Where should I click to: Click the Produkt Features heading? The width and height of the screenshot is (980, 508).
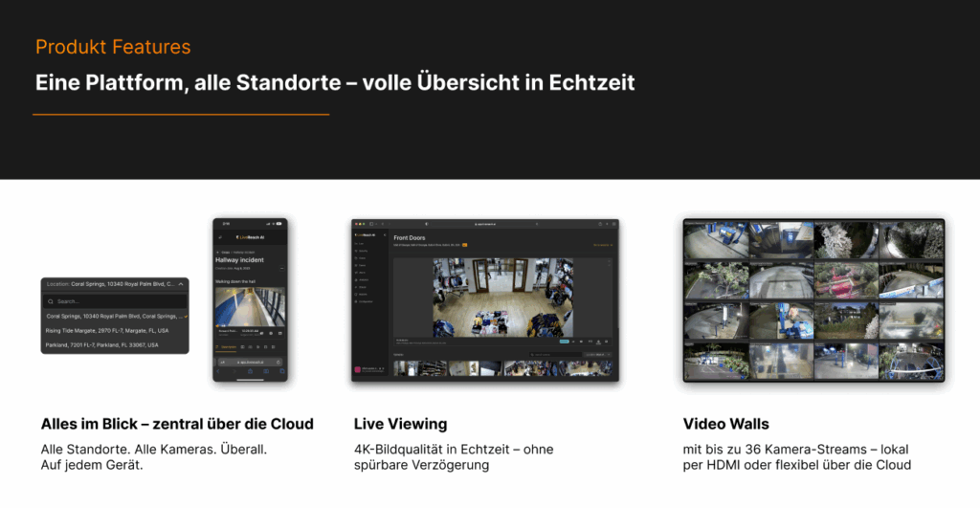click(x=113, y=47)
